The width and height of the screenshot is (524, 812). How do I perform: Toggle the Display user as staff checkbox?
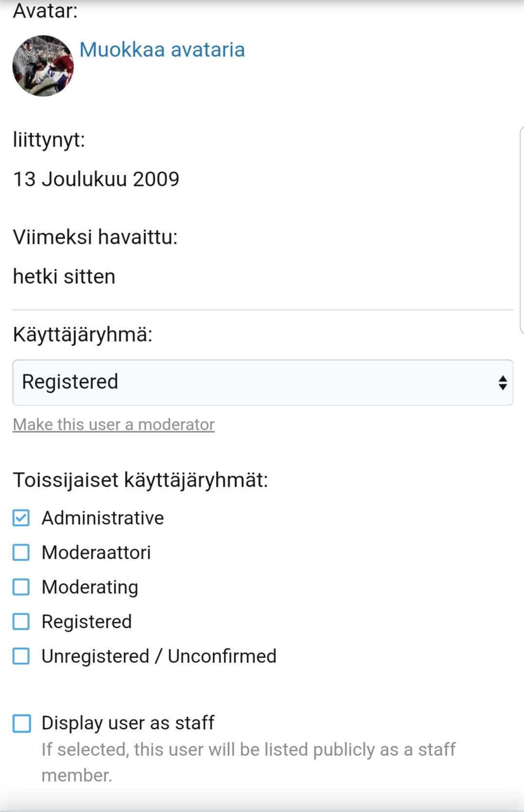click(21, 723)
